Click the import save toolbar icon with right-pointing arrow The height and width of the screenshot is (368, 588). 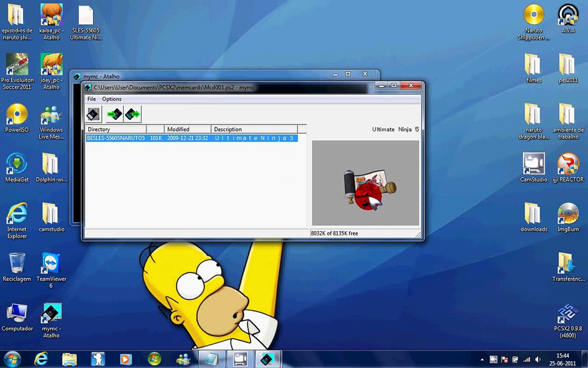tap(114, 114)
